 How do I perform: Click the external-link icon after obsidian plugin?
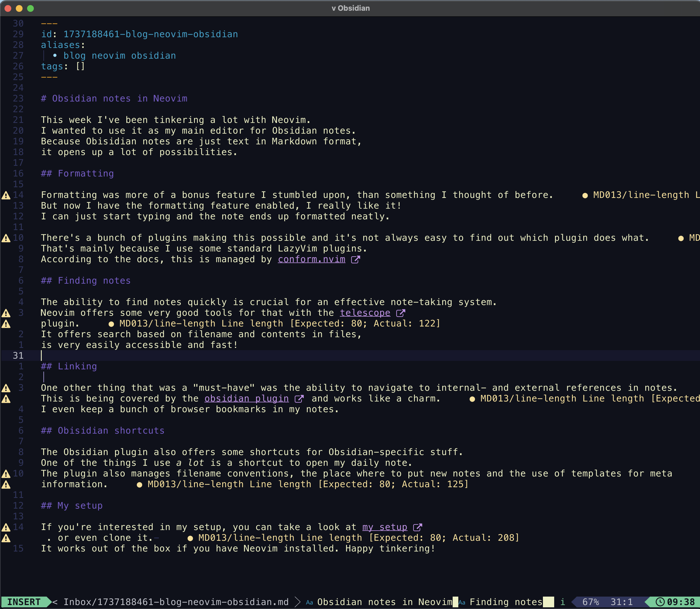300,398
